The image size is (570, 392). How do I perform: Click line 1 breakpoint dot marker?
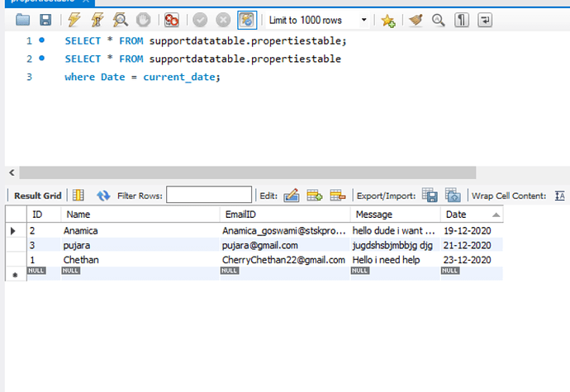tap(42, 40)
